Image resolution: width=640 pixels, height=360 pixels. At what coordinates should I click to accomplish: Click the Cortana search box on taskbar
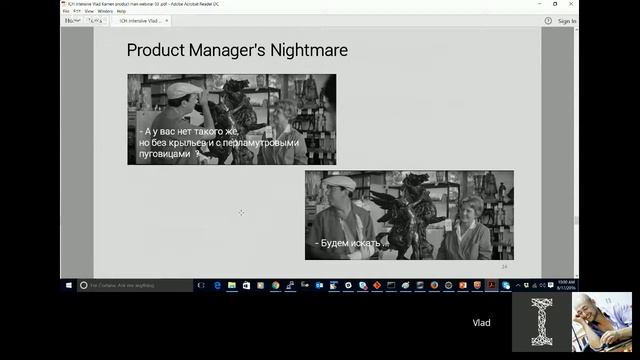(x=135, y=285)
